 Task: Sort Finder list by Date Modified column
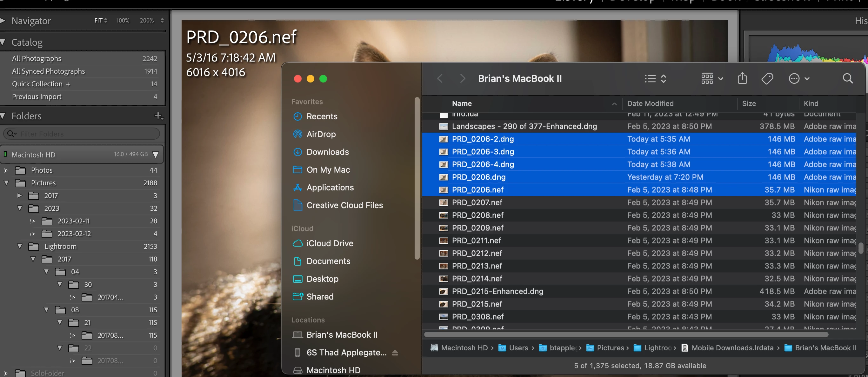(x=650, y=103)
